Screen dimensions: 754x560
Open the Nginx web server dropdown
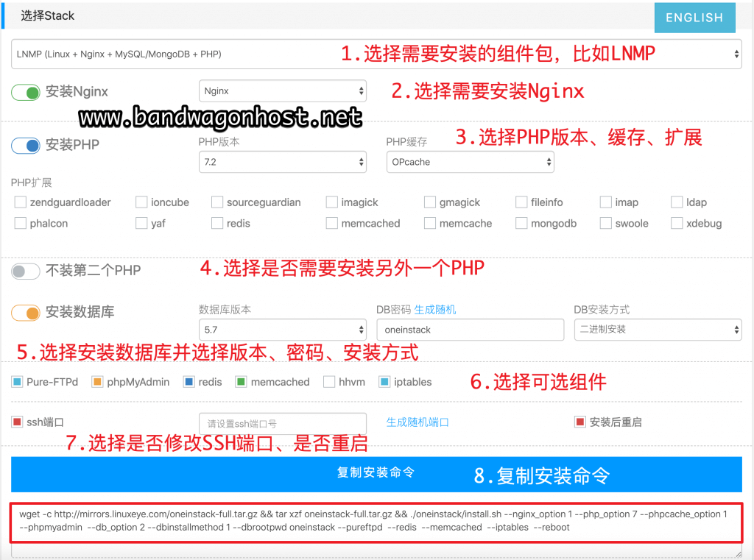click(282, 91)
